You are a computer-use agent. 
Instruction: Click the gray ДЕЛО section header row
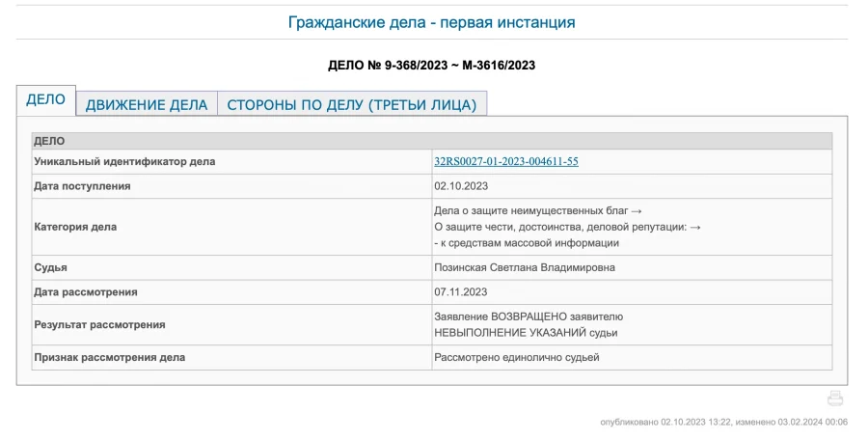tap(432, 141)
